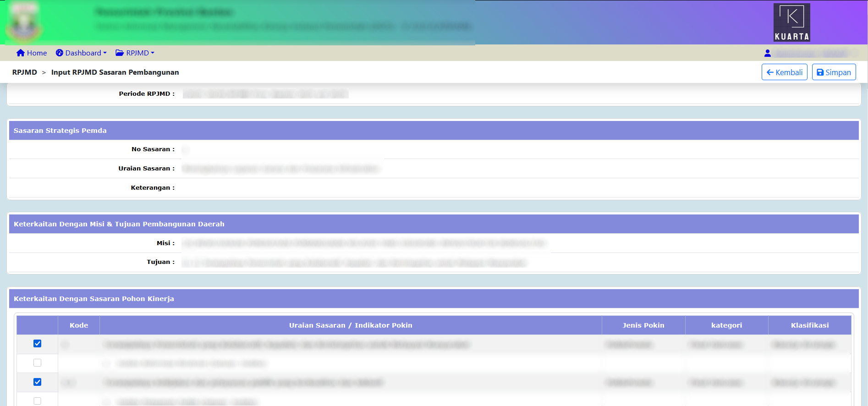Screen dimensions: 868x406
Task: Click the Misi value field
Action: 364,243
